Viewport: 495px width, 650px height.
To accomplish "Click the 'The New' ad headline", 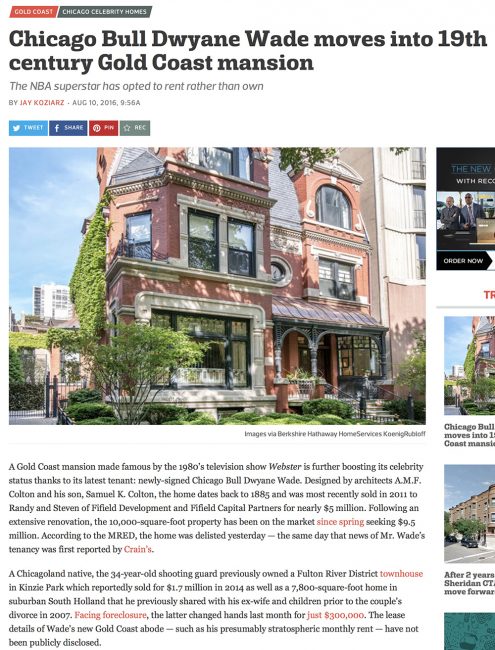I will click(471, 169).
